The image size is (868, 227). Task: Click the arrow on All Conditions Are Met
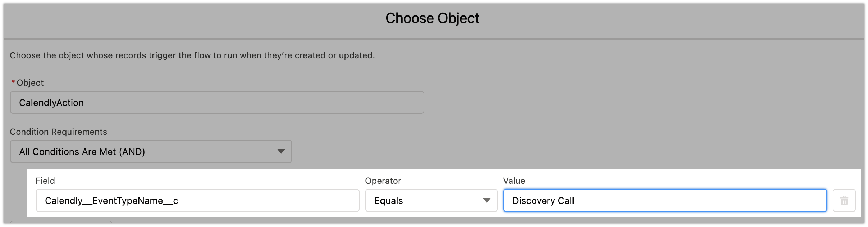pyautogui.click(x=281, y=152)
